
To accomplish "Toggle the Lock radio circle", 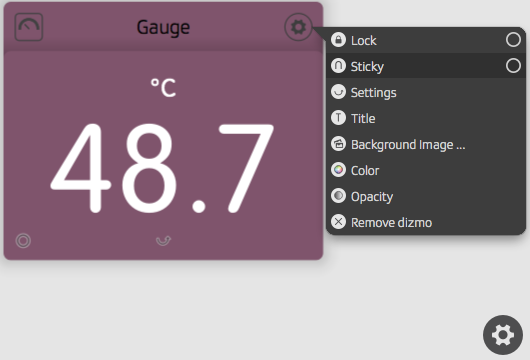I will pos(513,40).
